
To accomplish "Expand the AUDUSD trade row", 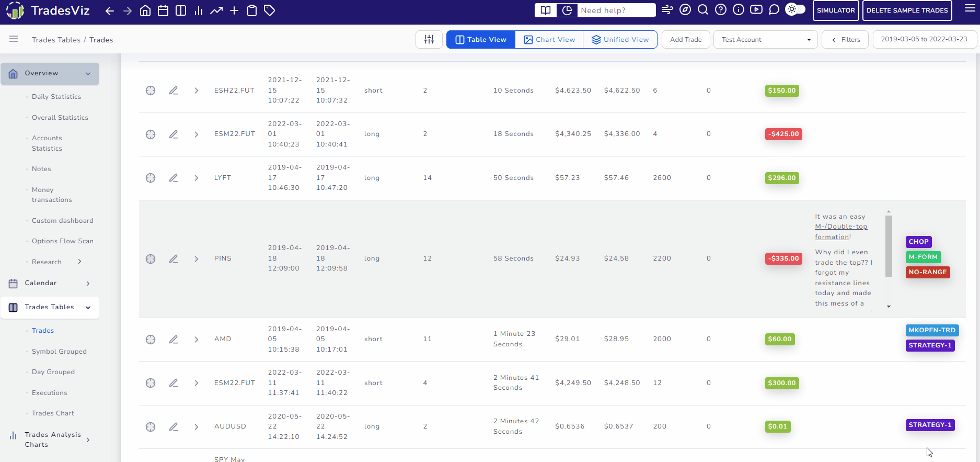I will 197,427.
